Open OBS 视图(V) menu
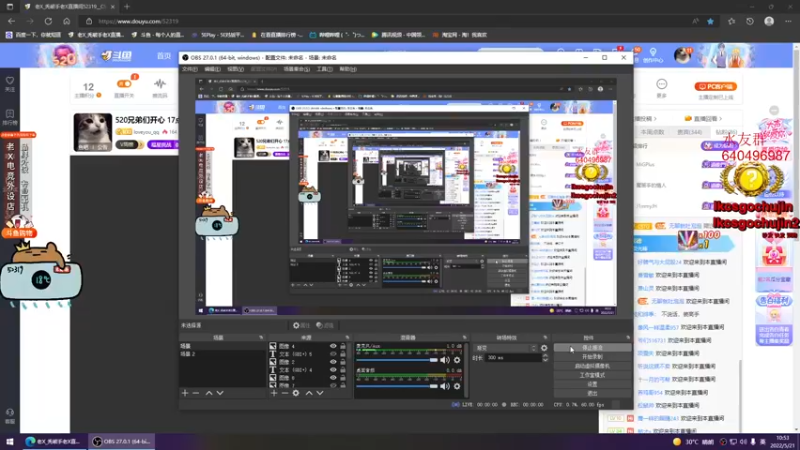The image size is (800, 450). click(235, 69)
